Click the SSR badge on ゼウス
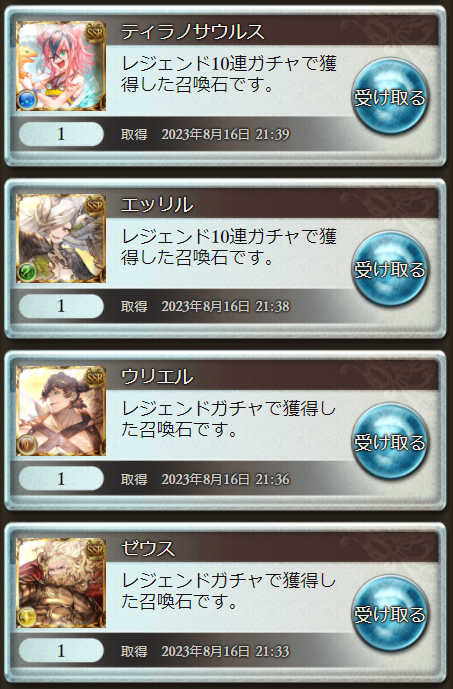453x689 pixels. coord(95,549)
